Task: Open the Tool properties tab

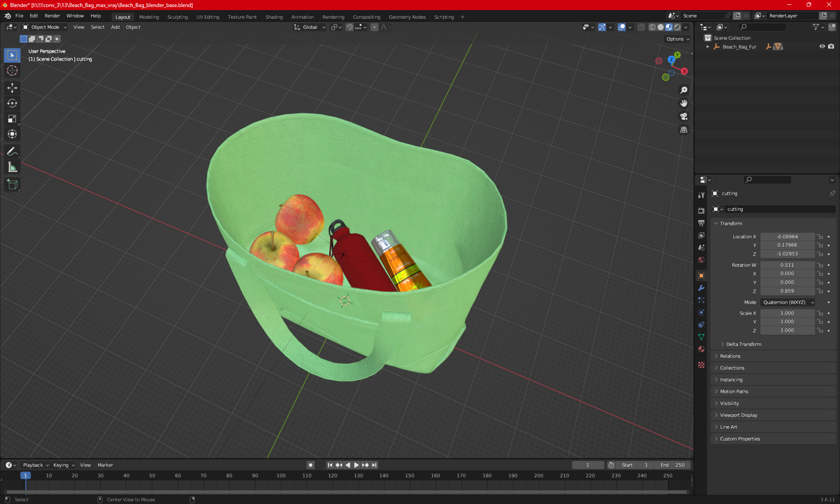Action: tap(701, 195)
